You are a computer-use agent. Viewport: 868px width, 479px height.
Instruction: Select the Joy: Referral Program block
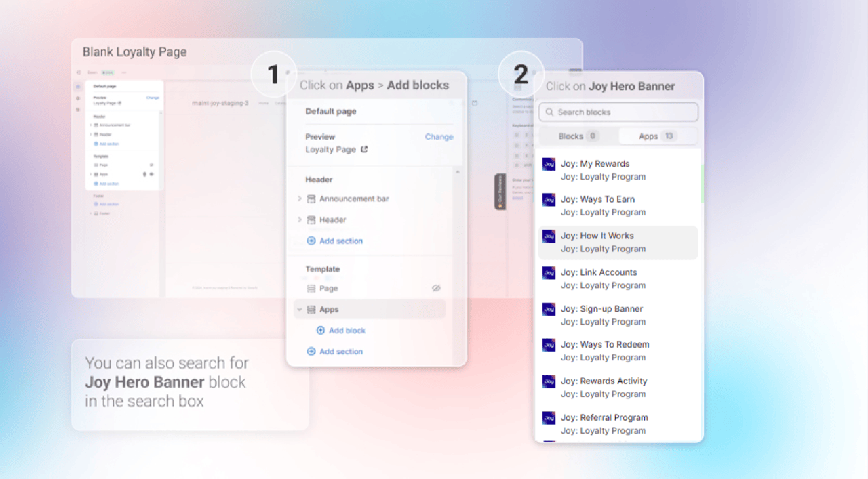(x=618, y=424)
